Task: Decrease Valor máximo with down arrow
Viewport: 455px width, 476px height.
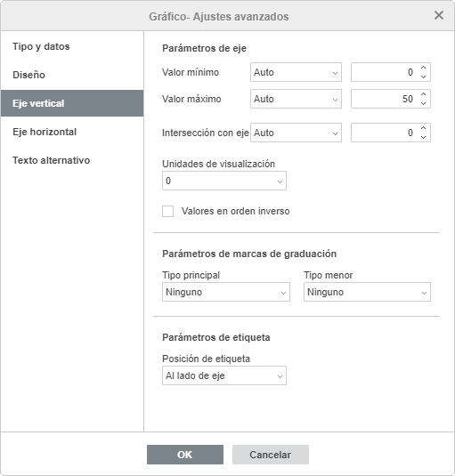Action: tap(423, 103)
